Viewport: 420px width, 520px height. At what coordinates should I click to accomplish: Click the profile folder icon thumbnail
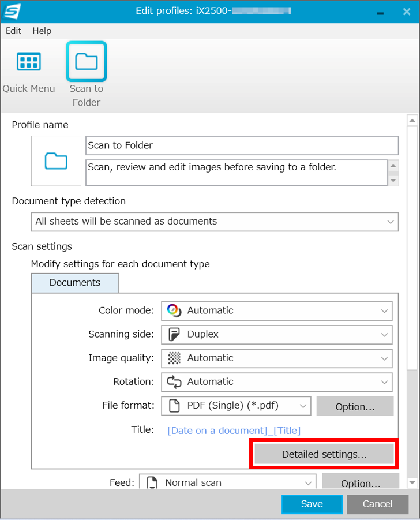pyautogui.click(x=56, y=161)
